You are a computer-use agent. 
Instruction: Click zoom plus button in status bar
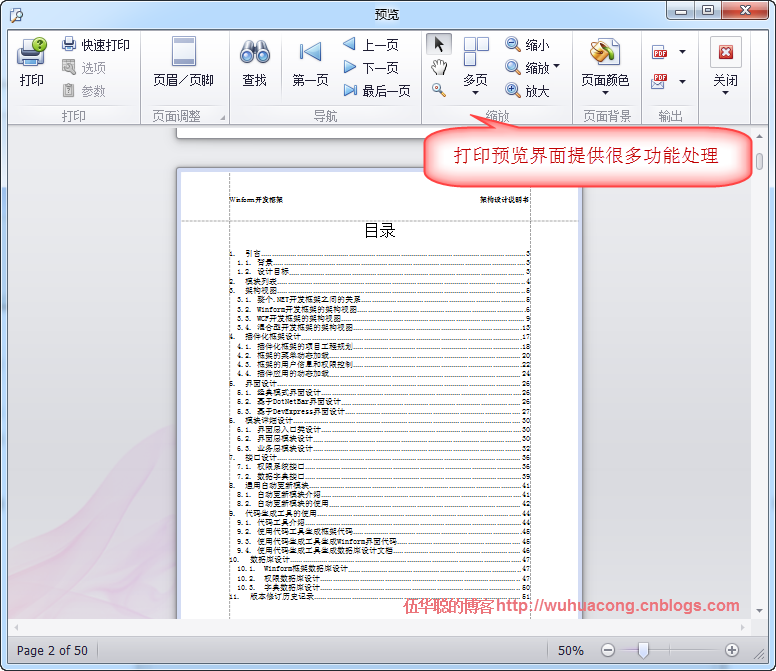pos(732,650)
